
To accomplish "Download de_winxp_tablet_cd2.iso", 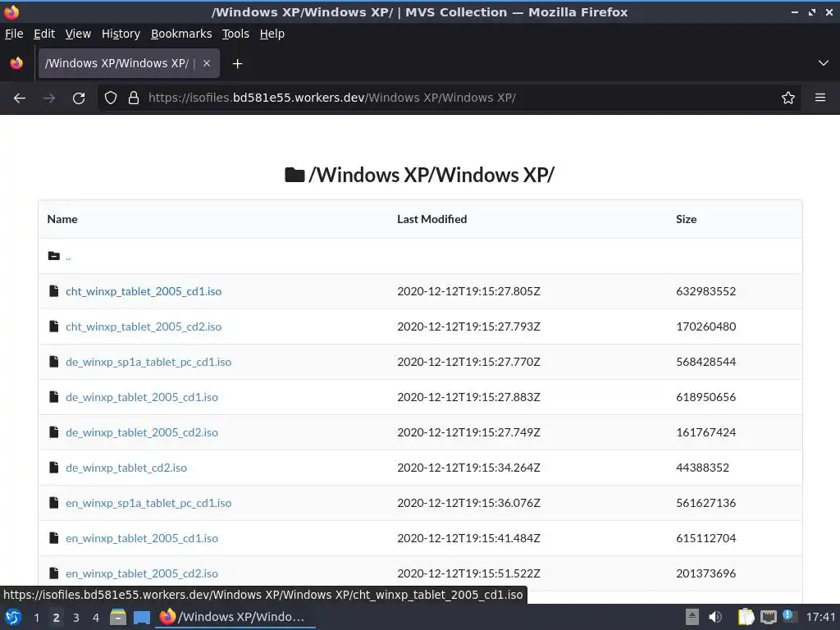I will tap(126, 468).
